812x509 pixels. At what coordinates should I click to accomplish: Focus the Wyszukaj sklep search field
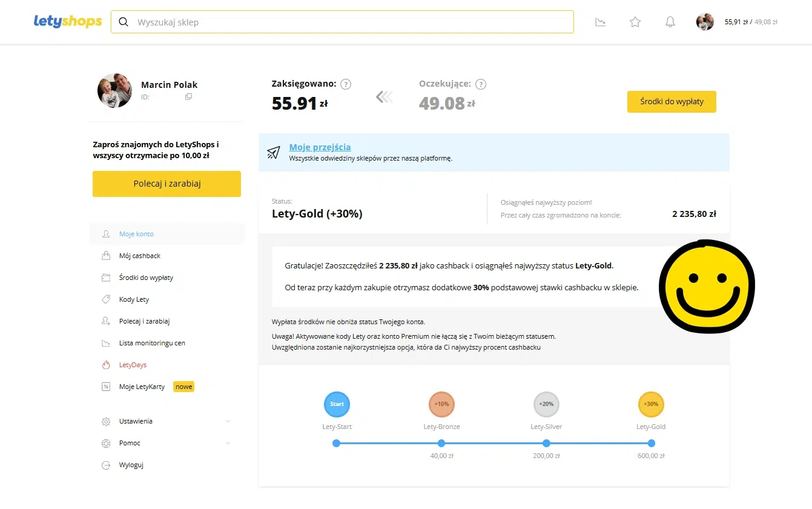342,22
